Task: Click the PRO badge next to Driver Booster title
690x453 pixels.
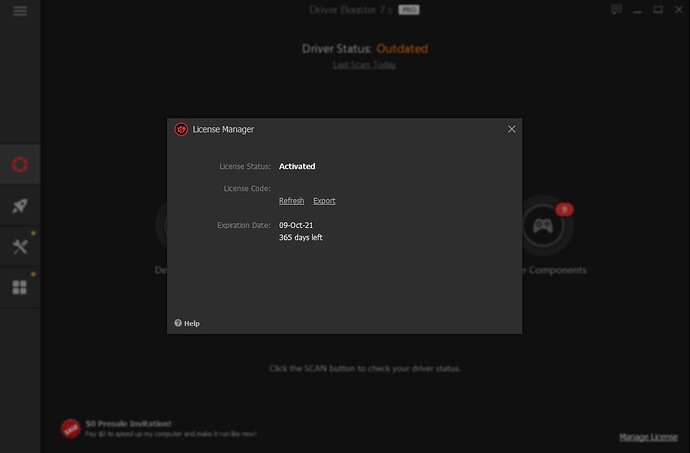Action: tap(409, 10)
